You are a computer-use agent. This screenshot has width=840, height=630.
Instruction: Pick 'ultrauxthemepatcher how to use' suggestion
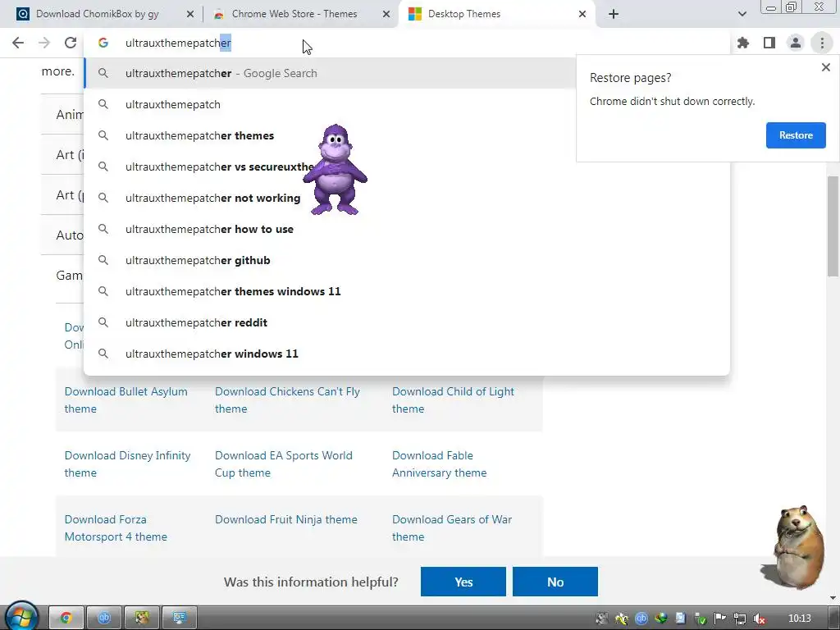tap(407, 230)
